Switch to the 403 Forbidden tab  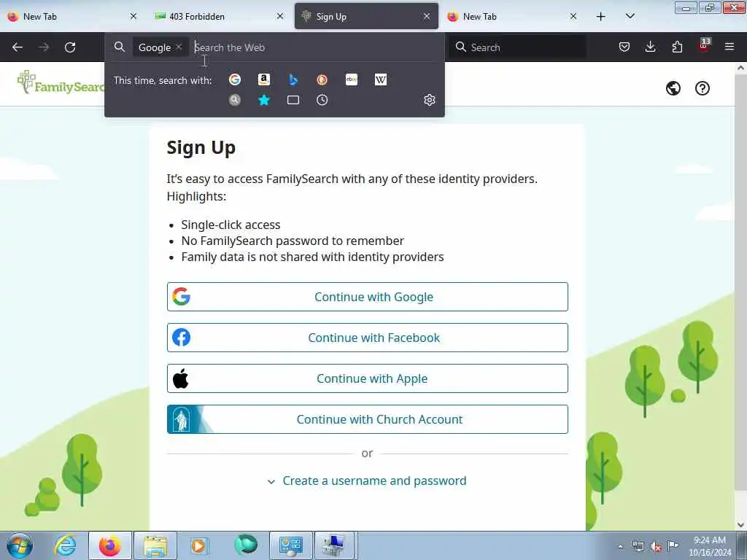coord(219,17)
